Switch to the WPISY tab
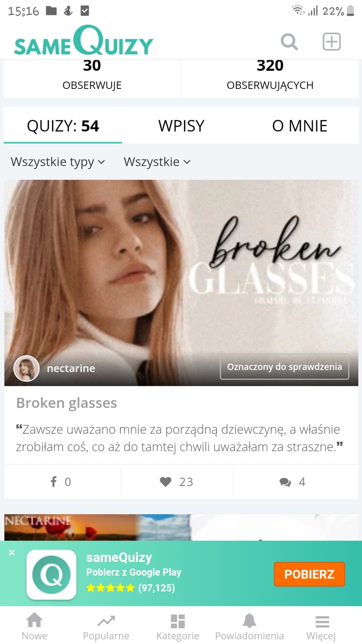 click(181, 126)
